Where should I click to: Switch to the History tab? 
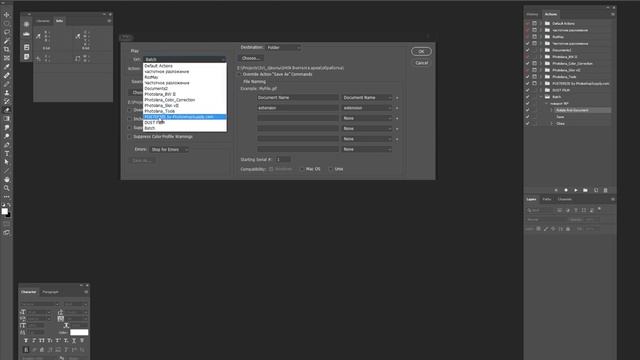532,14
